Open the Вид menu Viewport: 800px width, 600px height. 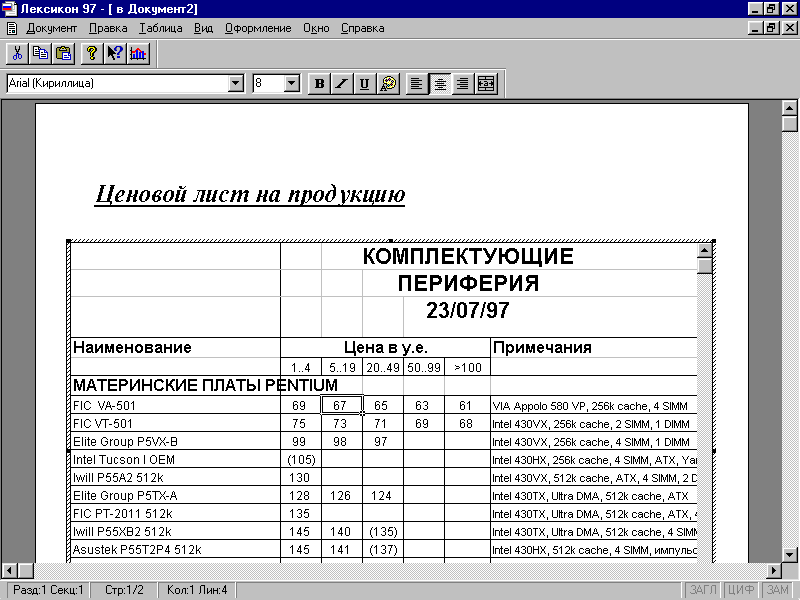204,29
